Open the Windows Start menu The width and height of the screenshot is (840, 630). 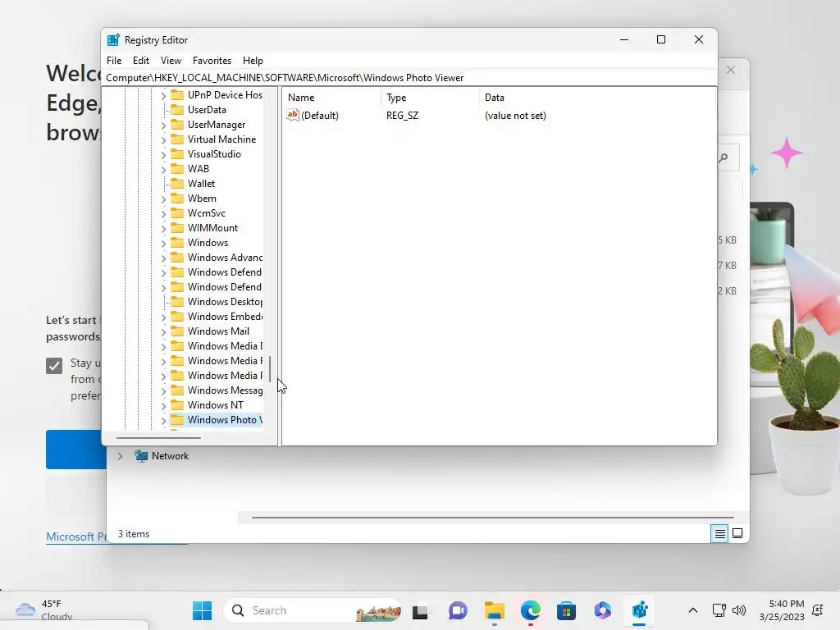pyautogui.click(x=202, y=610)
